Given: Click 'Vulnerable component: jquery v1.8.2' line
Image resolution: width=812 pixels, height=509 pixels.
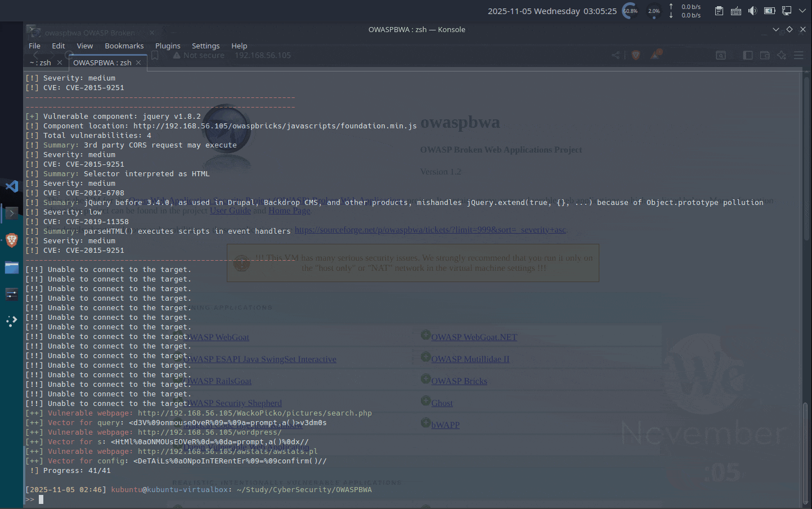Looking at the screenshot, I should [113, 117].
